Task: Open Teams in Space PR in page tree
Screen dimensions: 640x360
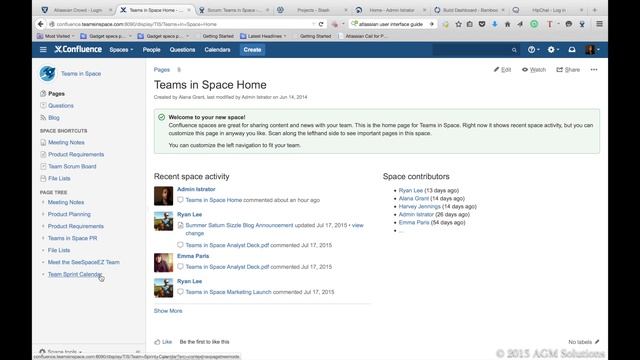Action: point(72,238)
